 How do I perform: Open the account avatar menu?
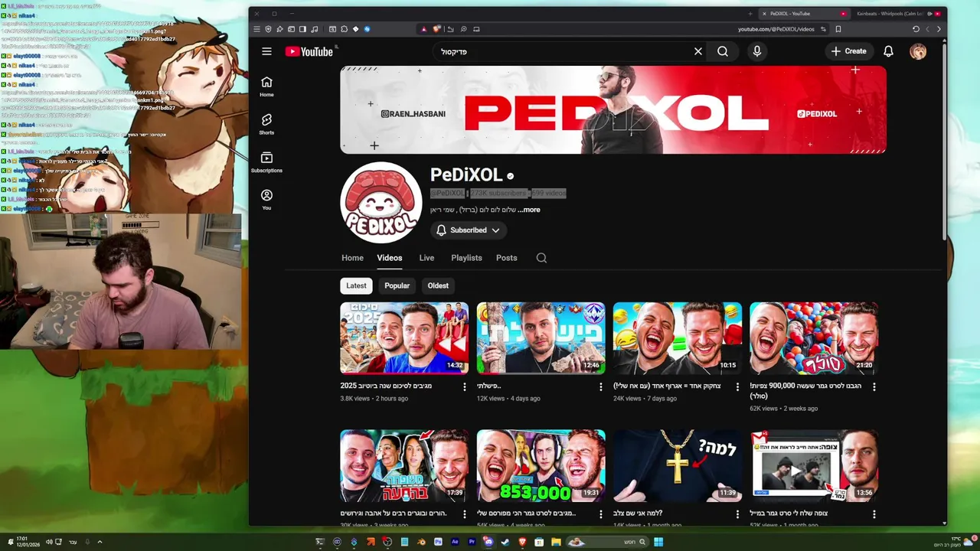918,51
